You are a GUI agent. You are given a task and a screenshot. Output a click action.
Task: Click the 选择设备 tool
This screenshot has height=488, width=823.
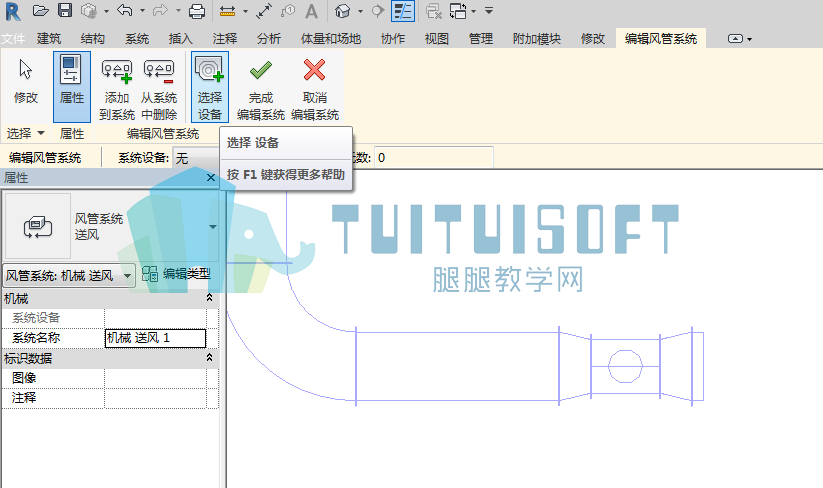point(210,87)
